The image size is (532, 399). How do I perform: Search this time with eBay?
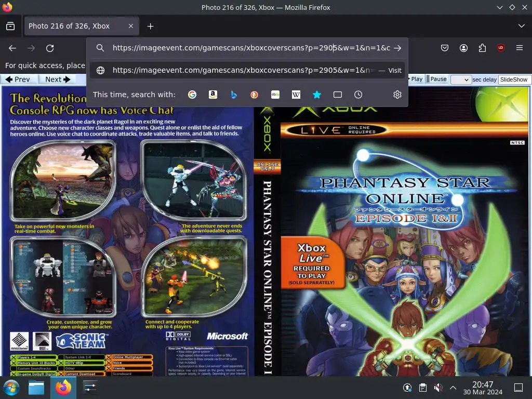coord(275,95)
